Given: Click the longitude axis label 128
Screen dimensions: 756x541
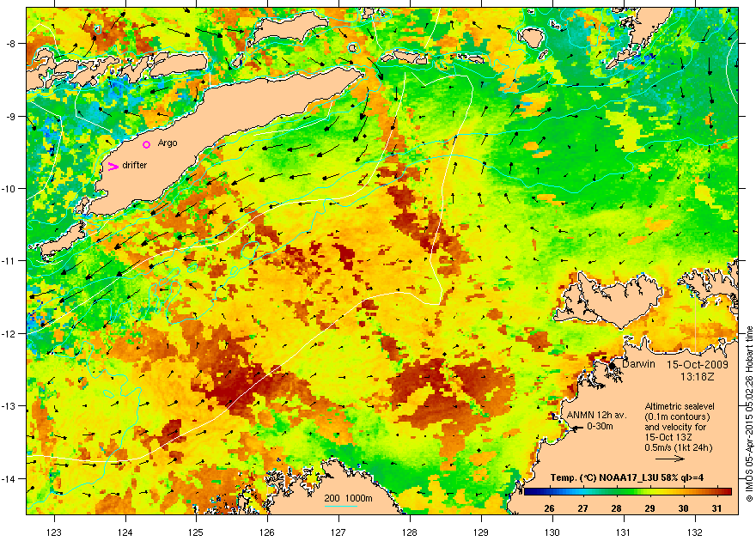Looking at the screenshot, I should 410,532.
